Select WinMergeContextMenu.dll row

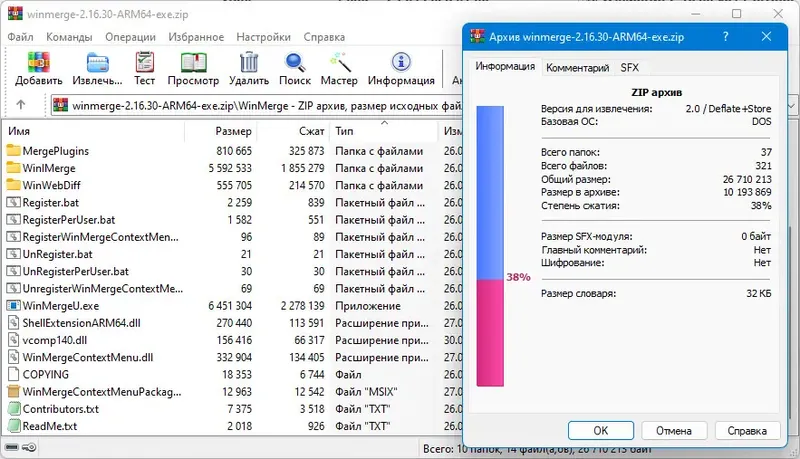click(x=232, y=357)
